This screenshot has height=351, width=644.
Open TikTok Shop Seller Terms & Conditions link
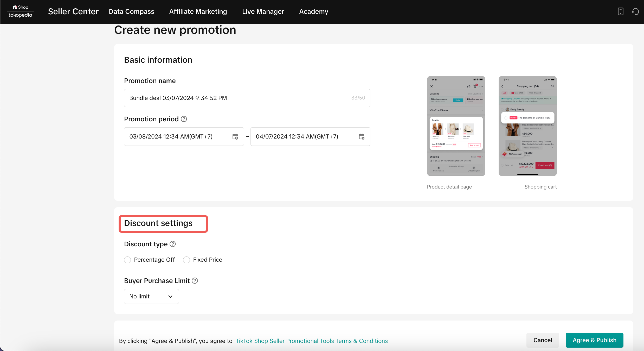pyautogui.click(x=311, y=341)
